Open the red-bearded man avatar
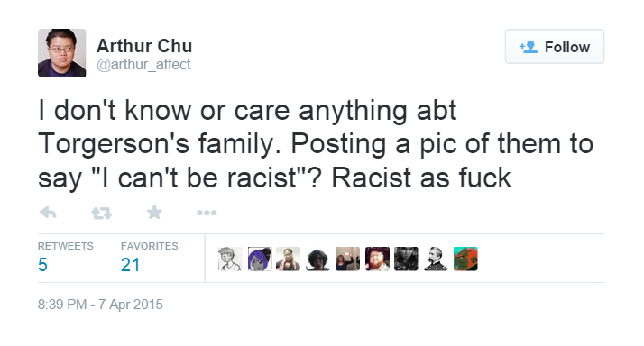The image size is (644, 346). click(x=377, y=259)
